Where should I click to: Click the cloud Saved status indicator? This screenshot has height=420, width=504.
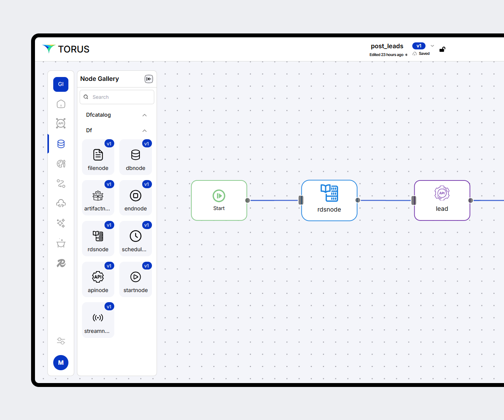(x=421, y=53)
